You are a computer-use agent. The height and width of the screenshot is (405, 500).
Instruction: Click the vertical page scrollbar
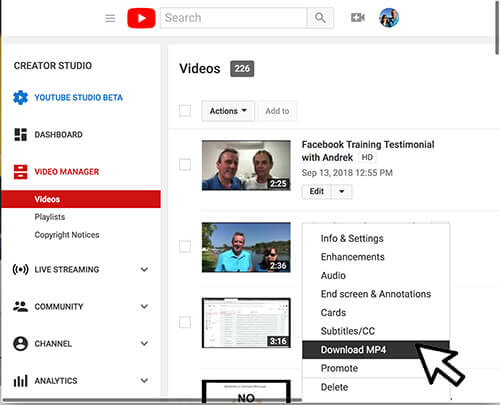pyautogui.click(x=497, y=27)
